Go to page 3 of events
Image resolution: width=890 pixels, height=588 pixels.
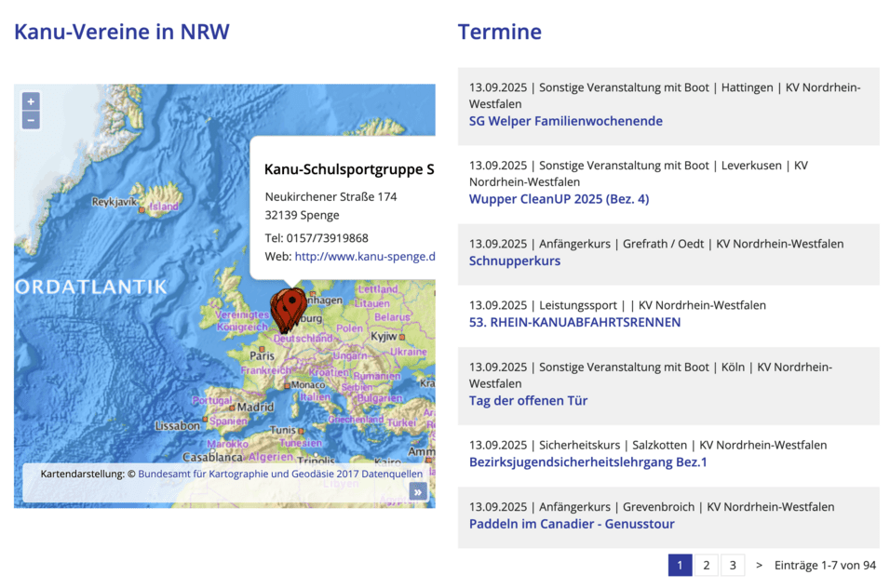pos(733,565)
